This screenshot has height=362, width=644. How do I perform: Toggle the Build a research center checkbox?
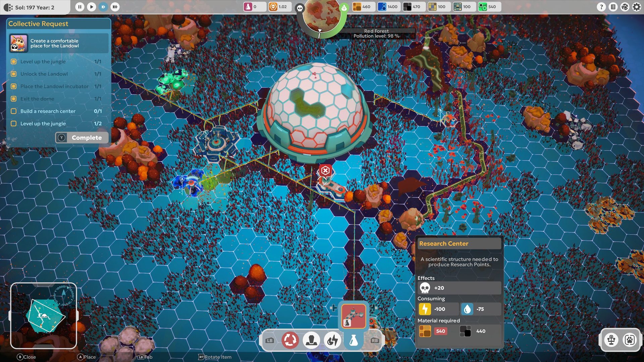pos(14,111)
